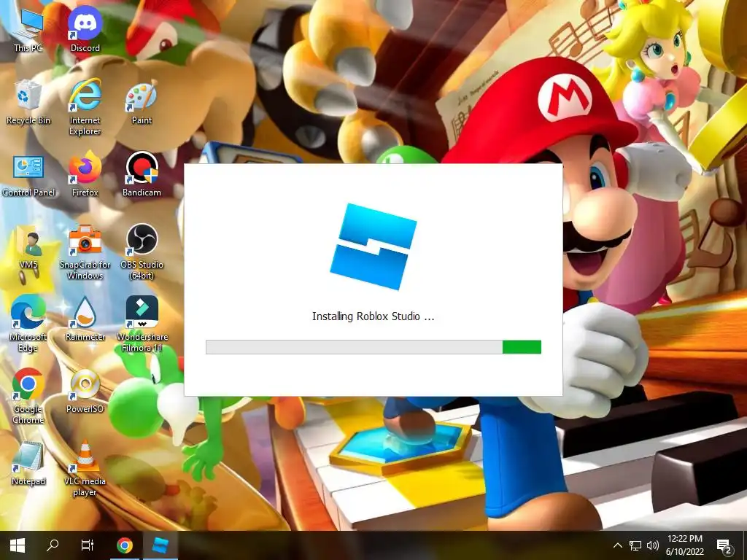Open taskbar Search magnifier
This screenshot has height=560, width=747.
(x=53, y=545)
